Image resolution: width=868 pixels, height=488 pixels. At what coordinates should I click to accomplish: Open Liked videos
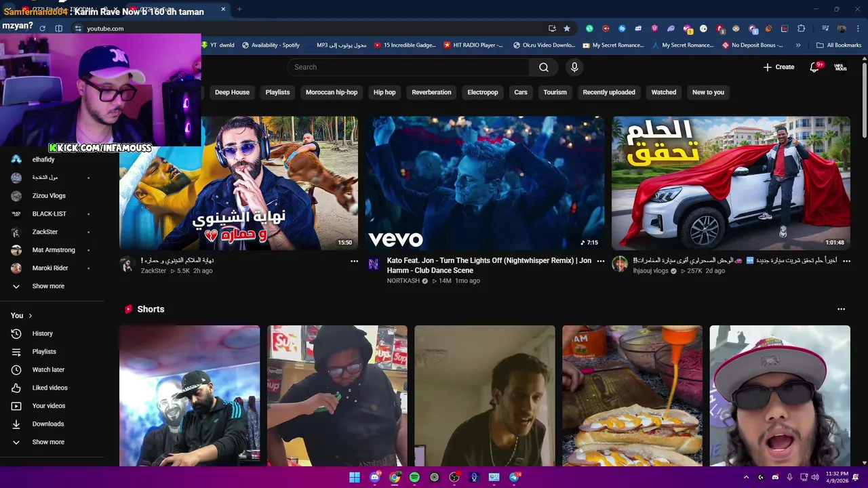(x=52, y=388)
